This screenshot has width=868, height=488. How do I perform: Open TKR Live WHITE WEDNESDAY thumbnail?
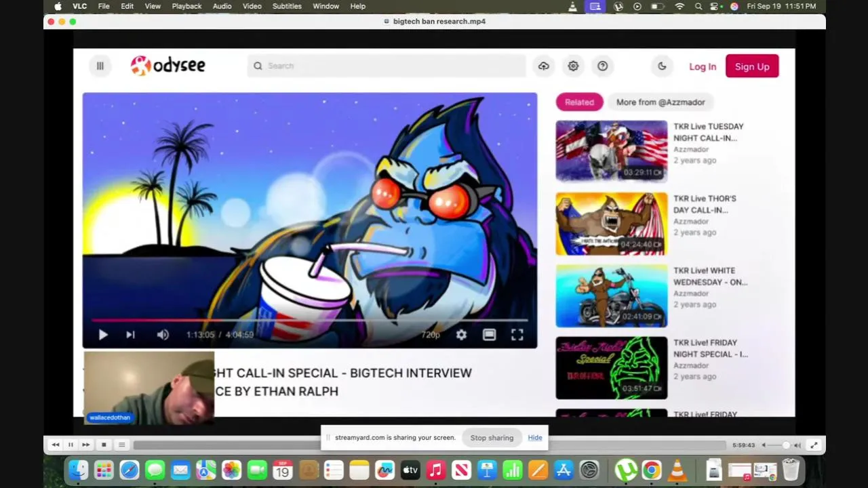612,296
